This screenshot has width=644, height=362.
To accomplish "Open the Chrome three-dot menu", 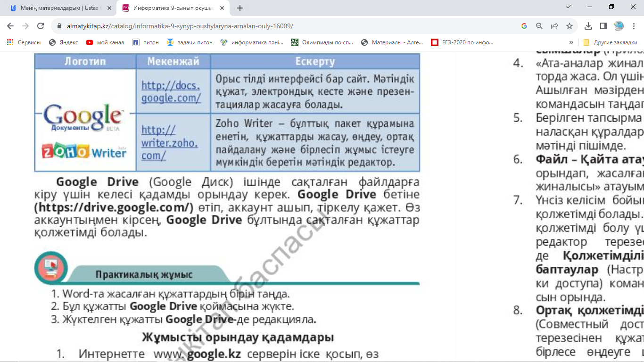I will point(634,26).
